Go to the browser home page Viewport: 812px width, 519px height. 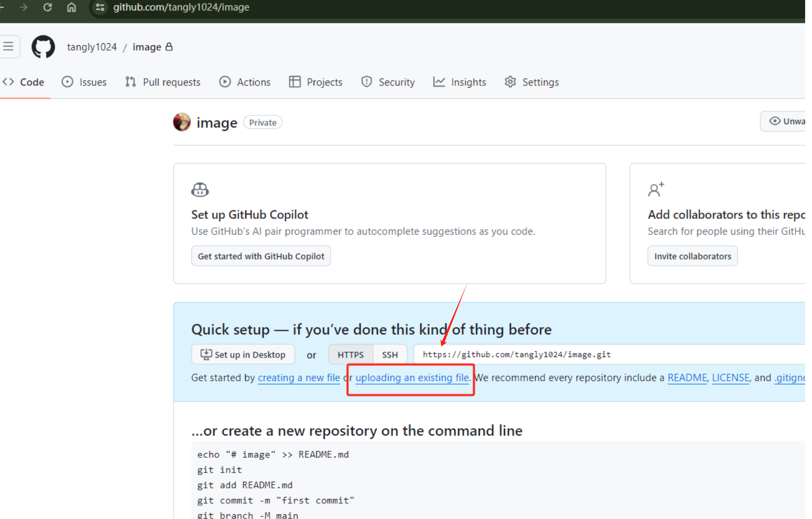pyautogui.click(x=72, y=7)
